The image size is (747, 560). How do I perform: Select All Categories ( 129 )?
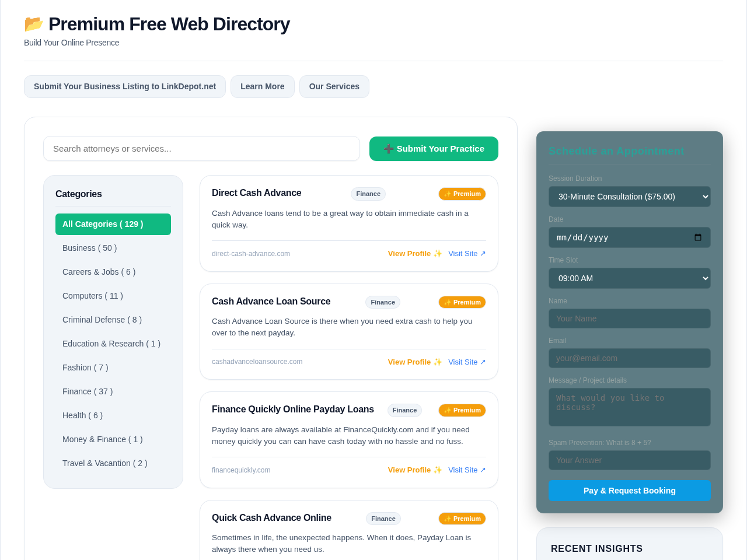pyautogui.click(x=113, y=224)
